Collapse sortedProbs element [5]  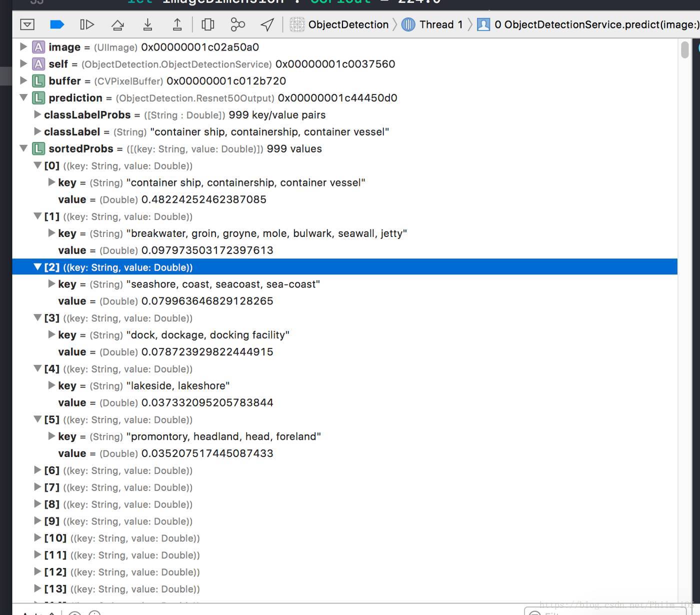coord(37,419)
